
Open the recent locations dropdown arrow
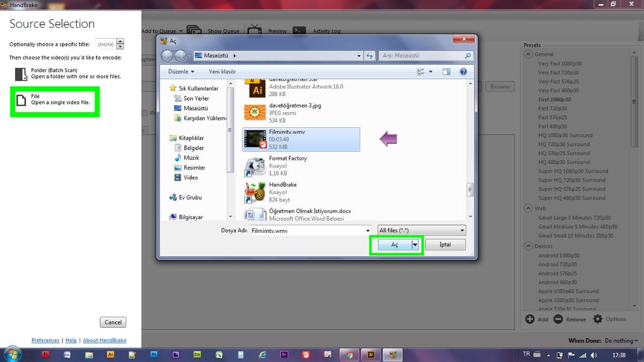click(190, 56)
